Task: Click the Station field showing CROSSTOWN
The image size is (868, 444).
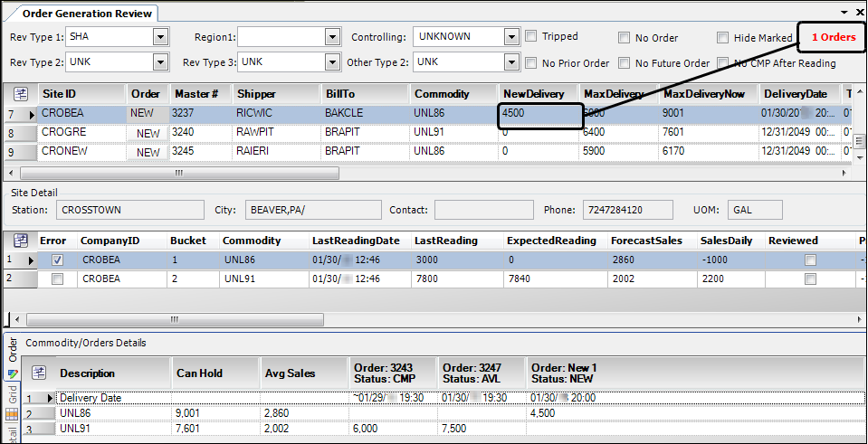Action: pos(130,210)
